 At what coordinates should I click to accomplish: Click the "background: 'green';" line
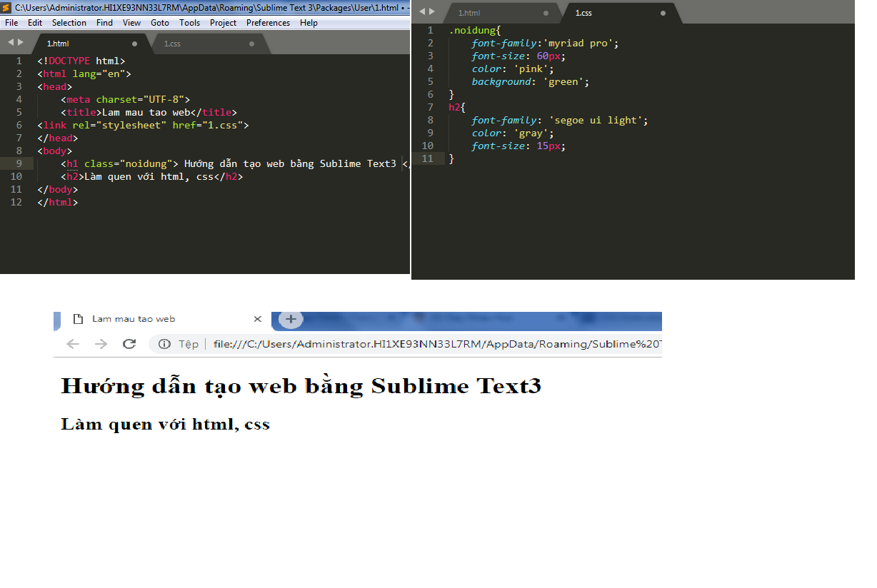[530, 81]
